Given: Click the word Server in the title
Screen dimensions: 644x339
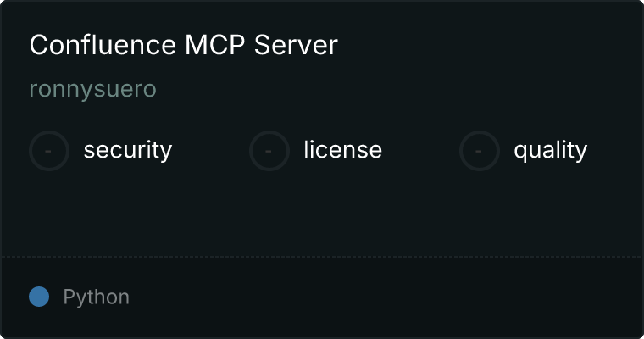Looking at the screenshot, I should (296, 44).
